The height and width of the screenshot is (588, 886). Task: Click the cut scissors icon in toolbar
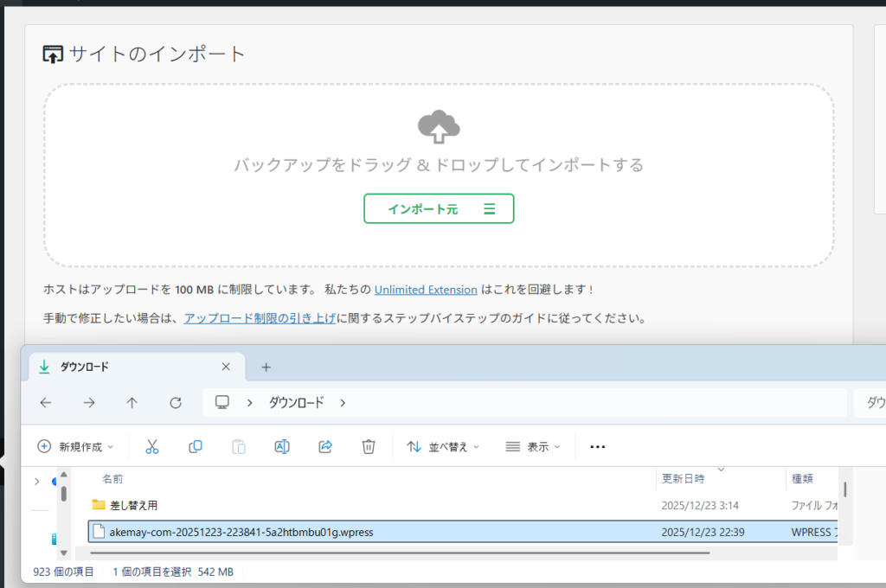(152, 446)
